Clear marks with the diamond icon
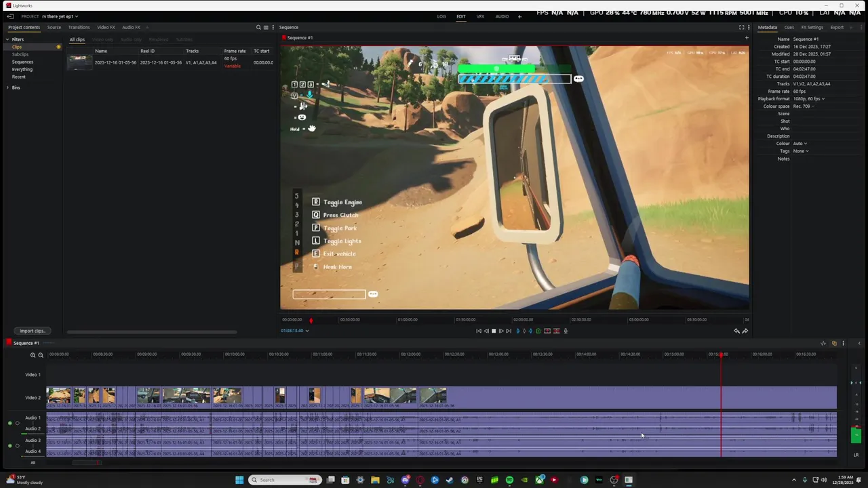The image size is (868, 488). [x=524, y=331]
